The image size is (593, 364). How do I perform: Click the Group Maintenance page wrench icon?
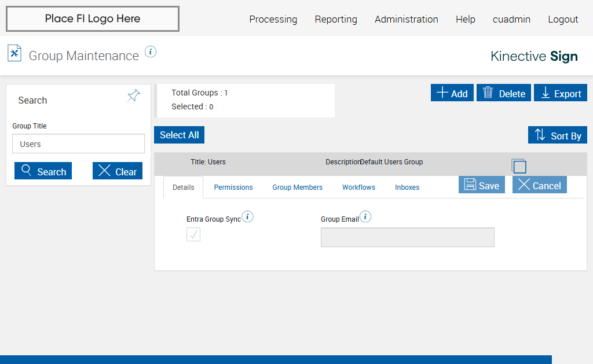[14, 53]
